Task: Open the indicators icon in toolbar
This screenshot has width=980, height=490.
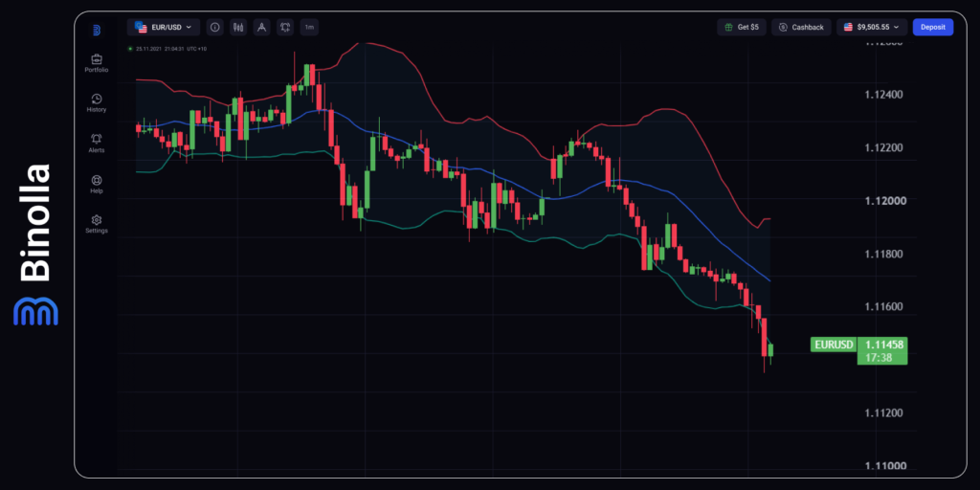Action: [x=285, y=27]
